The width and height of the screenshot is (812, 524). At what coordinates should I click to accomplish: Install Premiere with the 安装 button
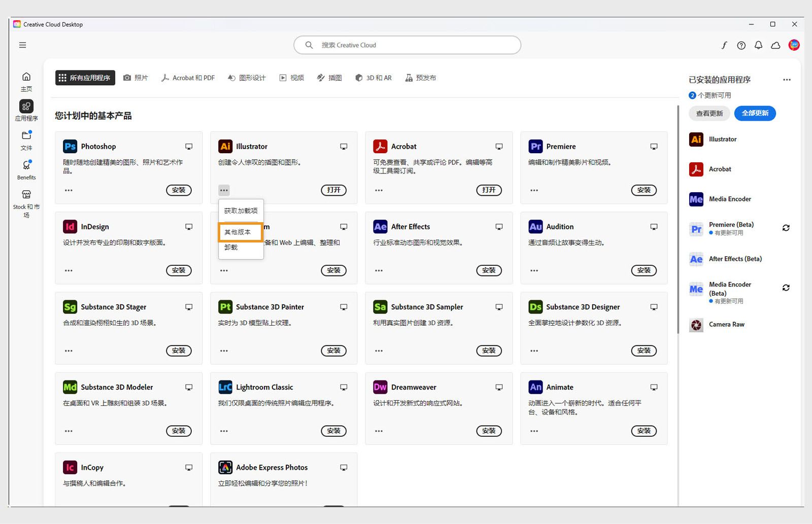(x=644, y=190)
